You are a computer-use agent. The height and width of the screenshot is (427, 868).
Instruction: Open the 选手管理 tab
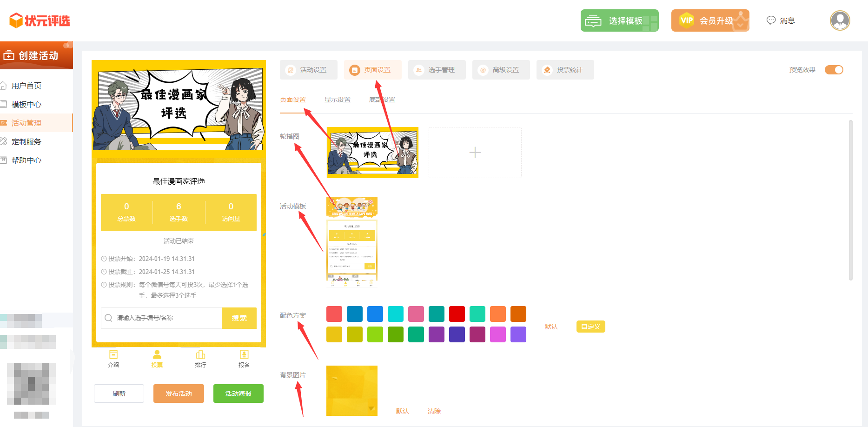coord(437,70)
